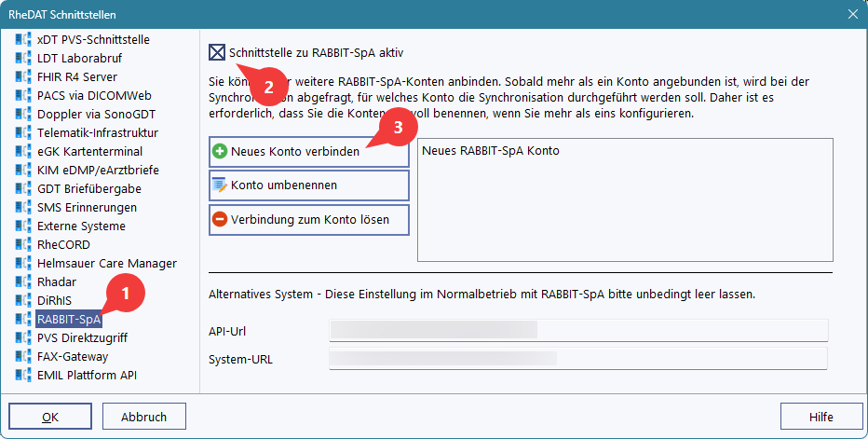This screenshot has height=439, width=868.
Task: Open KIM eDMP/eArztbriefe entry
Action: point(98,171)
